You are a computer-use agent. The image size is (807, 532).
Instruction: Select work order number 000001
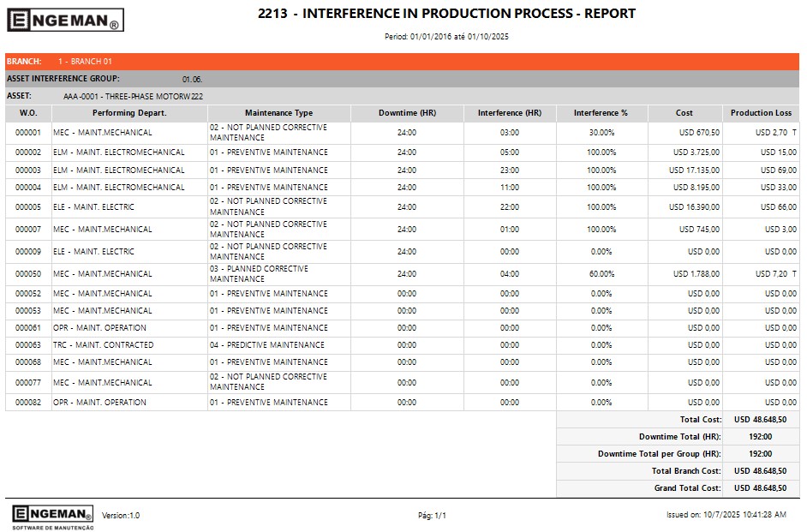28,133
